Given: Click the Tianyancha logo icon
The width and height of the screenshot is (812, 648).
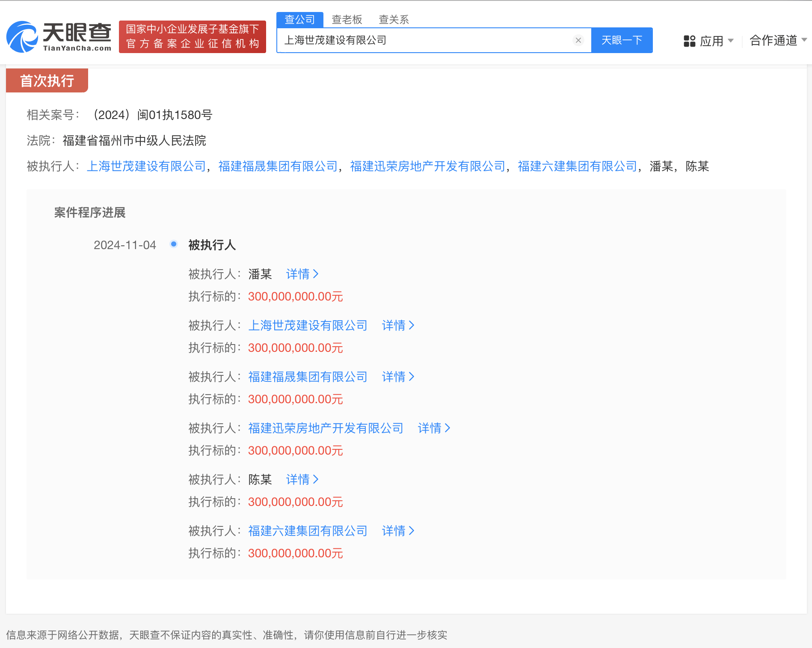Looking at the screenshot, I should tap(21, 37).
